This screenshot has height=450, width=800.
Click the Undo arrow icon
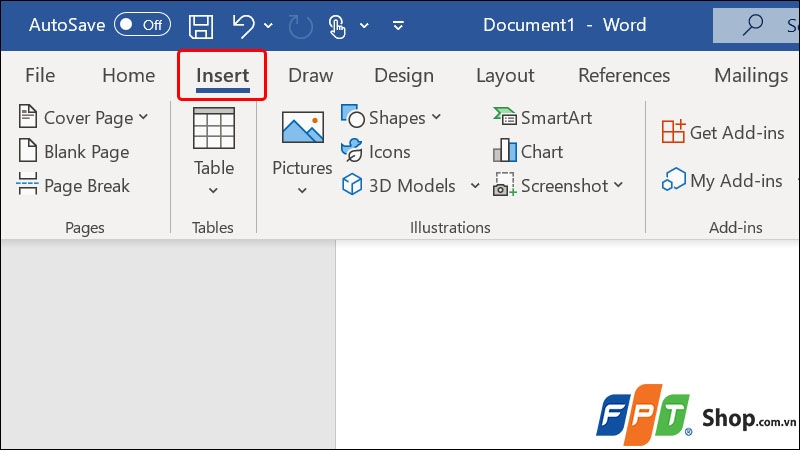pos(243,26)
